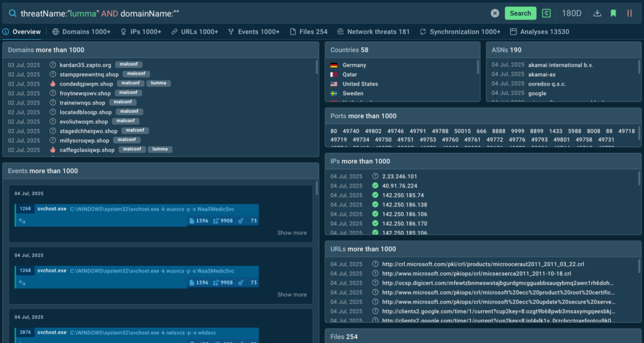Click the magnifier icon in the search bar
The height and width of the screenshot is (343, 644).
pyautogui.click(x=12, y=13)
